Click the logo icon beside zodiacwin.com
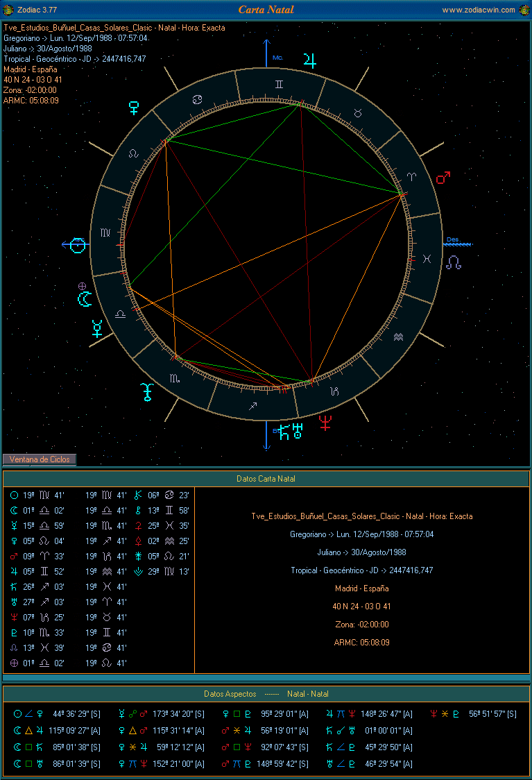Viewport: 532px width, 780px height. point(524,10)
